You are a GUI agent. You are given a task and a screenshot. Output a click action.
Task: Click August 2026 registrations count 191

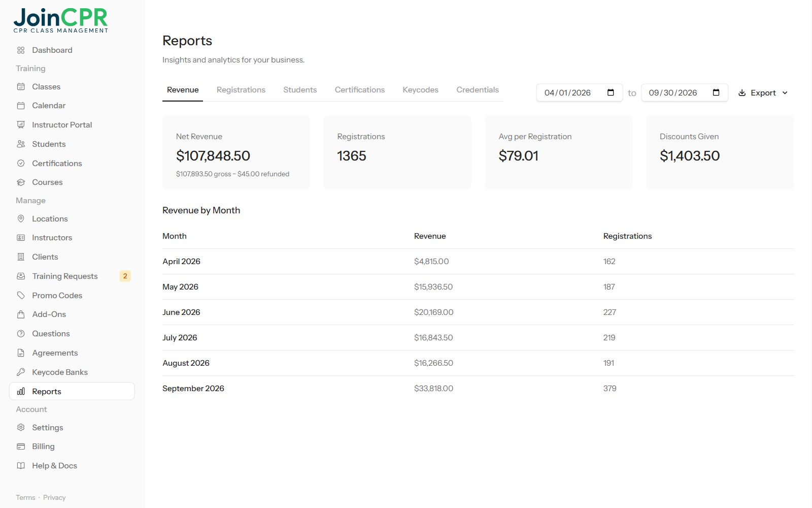coord(608,363)
